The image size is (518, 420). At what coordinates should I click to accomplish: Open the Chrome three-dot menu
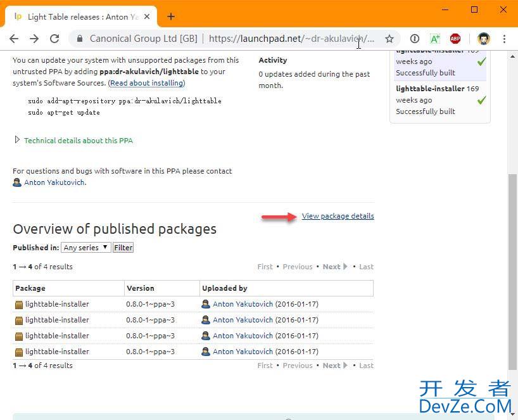pyautogui.click(x=504, y=39)
